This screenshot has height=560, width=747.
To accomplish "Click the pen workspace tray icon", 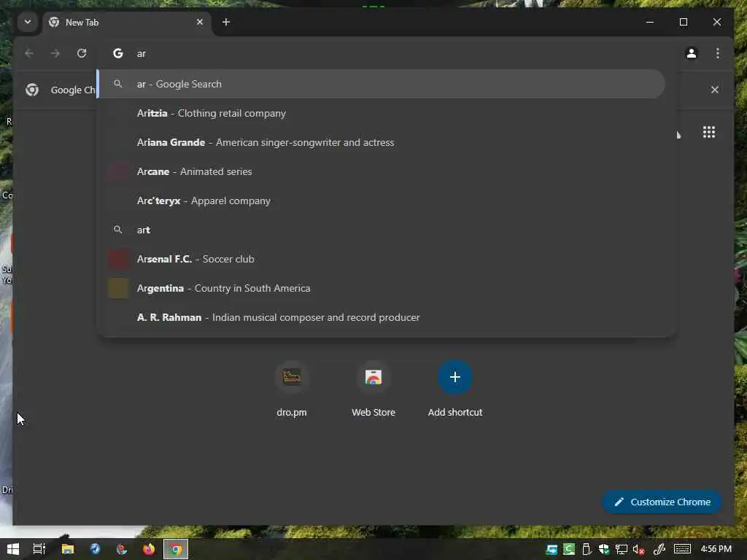I will 659,550.
